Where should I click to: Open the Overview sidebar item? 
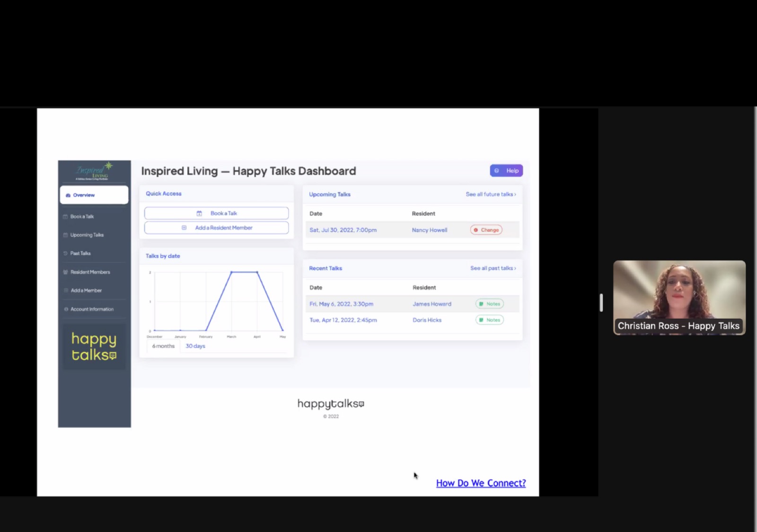94,195
